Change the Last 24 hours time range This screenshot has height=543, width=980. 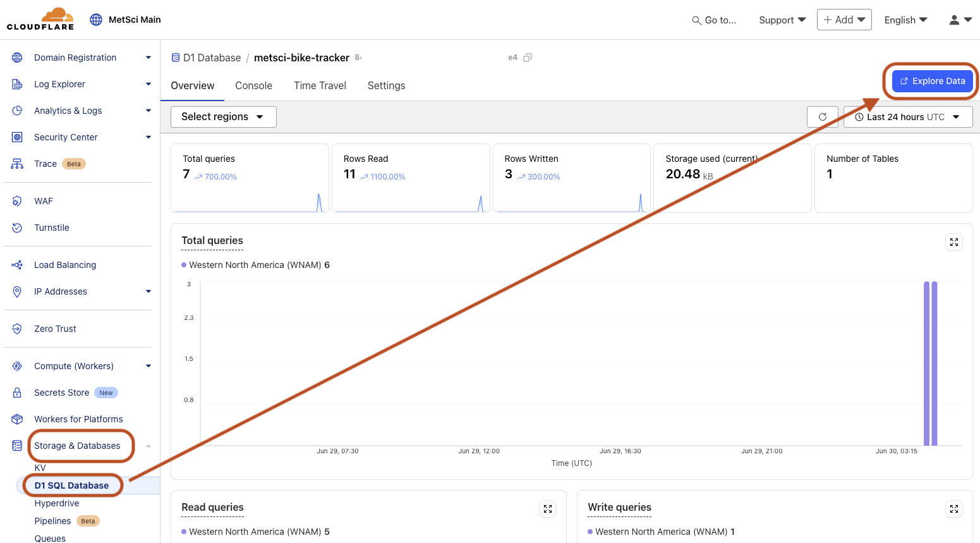pos(908,116)
